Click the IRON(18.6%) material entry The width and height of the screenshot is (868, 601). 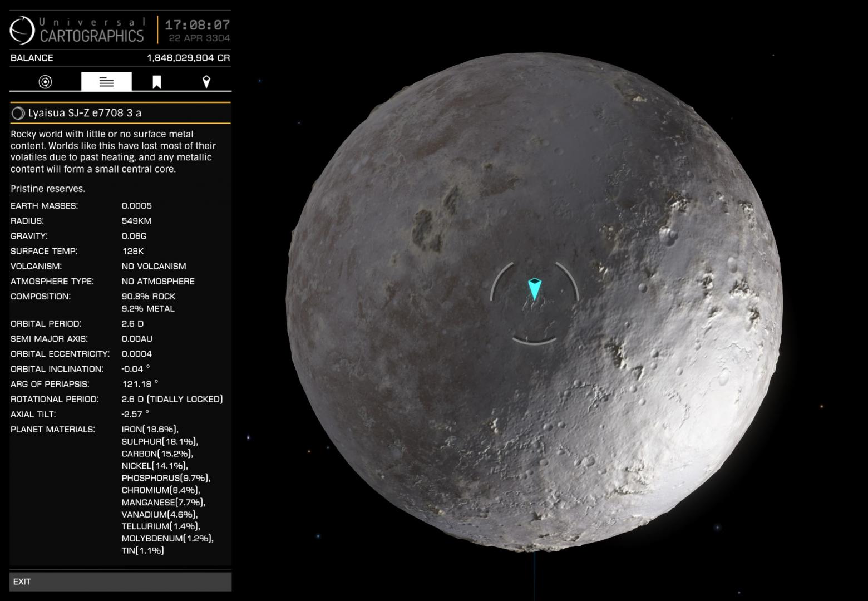pyautogui.click(x=150, y=430)
